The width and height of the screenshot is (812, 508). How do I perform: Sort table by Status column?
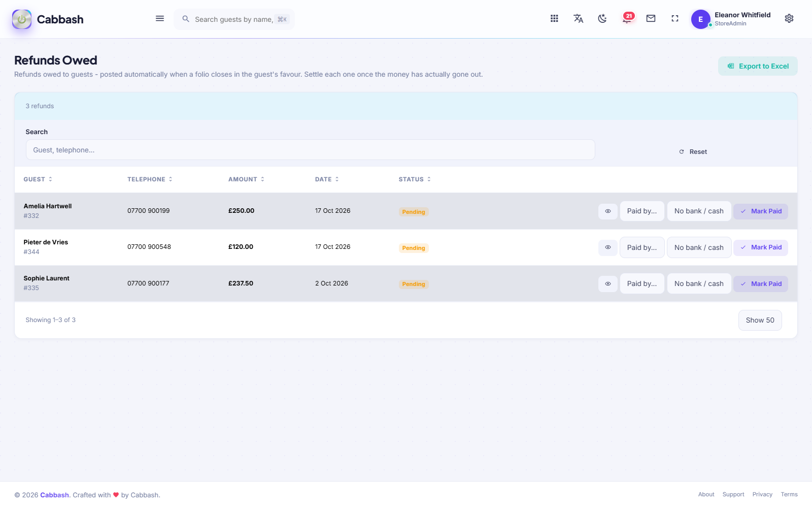point(415,179)
